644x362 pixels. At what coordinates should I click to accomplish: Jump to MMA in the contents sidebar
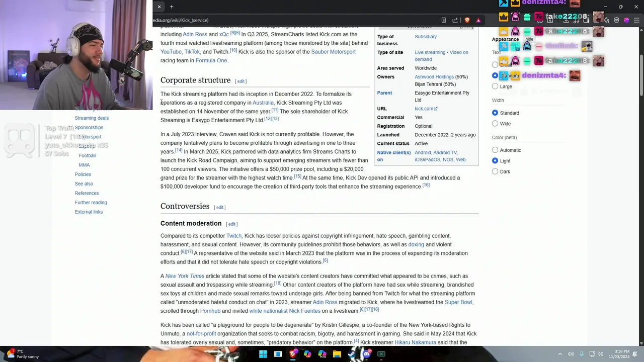(84, 165)
